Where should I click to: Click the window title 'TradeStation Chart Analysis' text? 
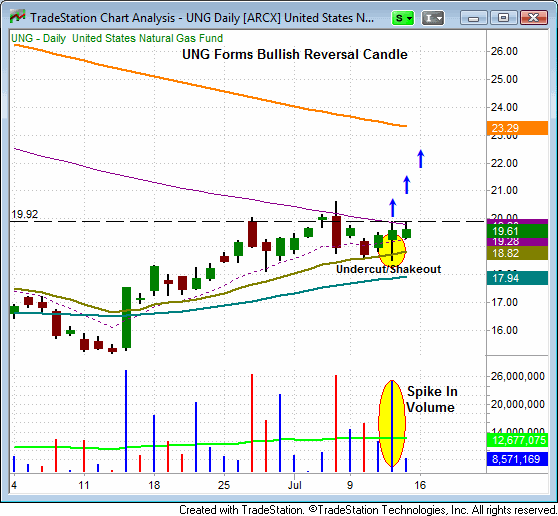click(102, 18)
